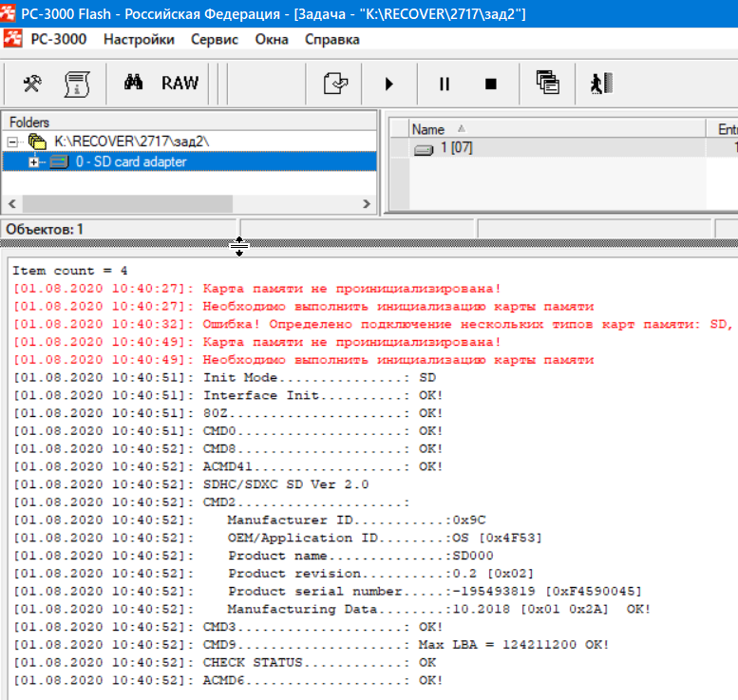Screen dimensions: 738x700
Task: Click the CMD8 OK! log line
Action: pos(228,448)
